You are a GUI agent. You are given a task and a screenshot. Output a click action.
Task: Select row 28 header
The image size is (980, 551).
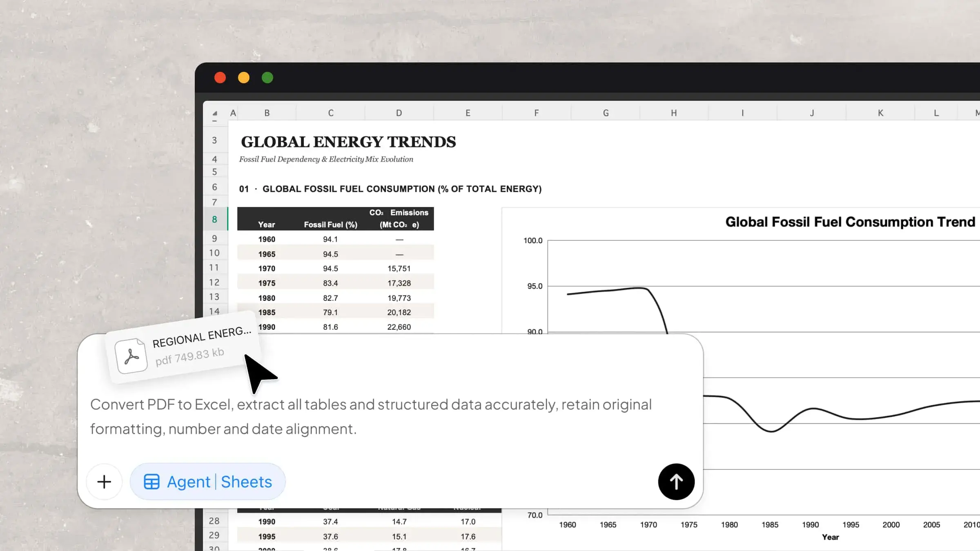(215, 521)
